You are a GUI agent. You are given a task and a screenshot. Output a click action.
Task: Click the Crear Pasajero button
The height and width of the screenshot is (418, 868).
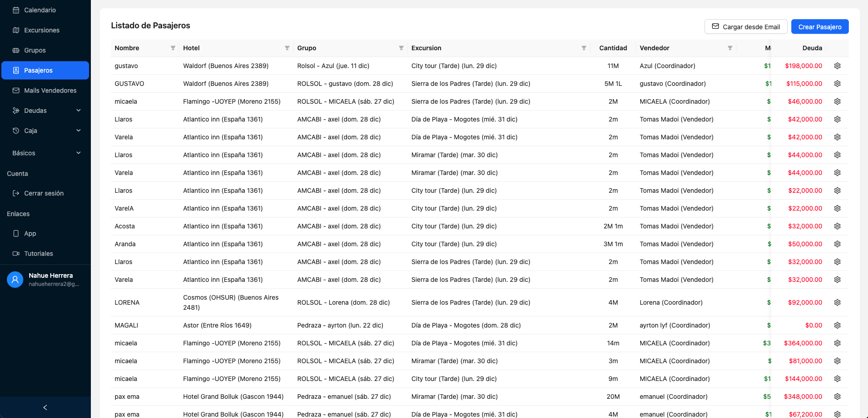820,27
